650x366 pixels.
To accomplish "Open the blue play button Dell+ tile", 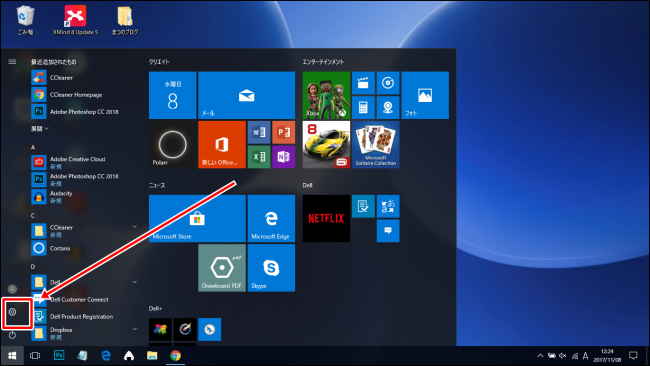I will [x=209, y=330].
